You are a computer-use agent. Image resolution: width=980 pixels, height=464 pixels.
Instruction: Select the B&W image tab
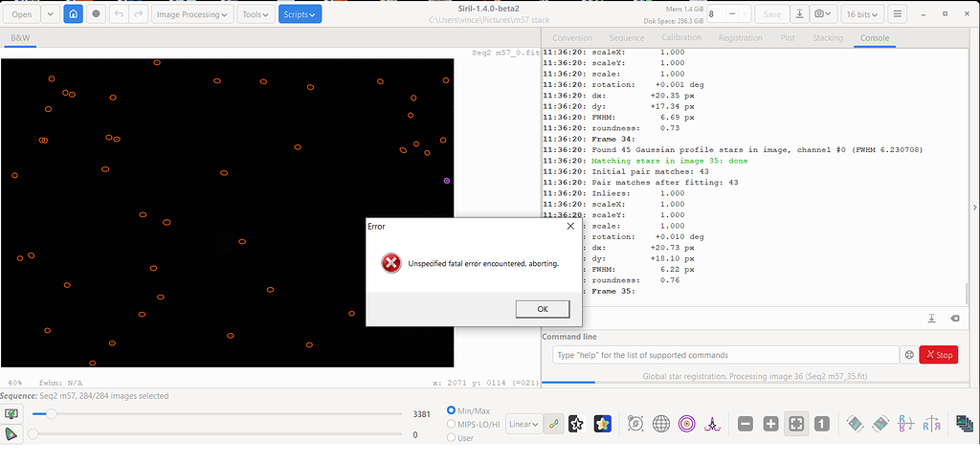point(20,38)
